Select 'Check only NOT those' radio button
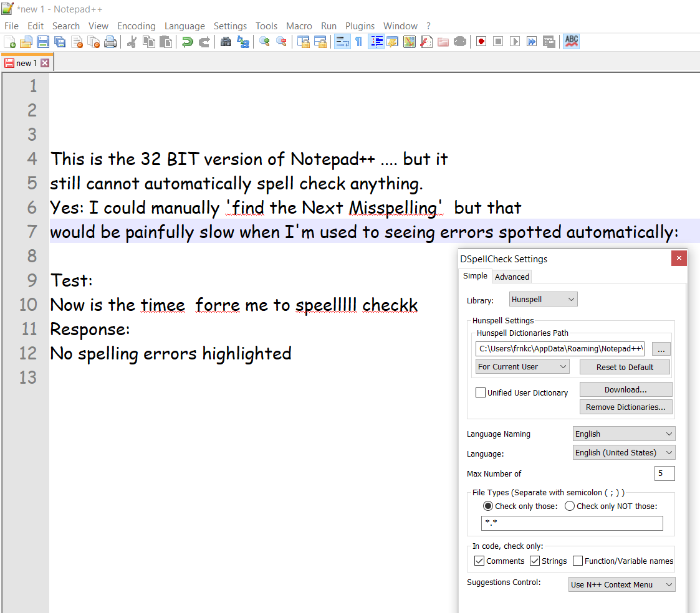 [x=570, y=506]
